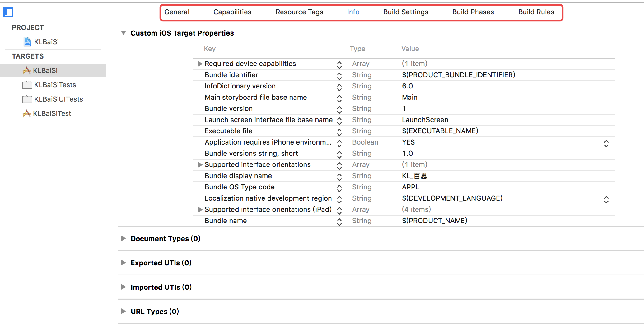
Task: Expand the URL Types section
Action: click(x=124, y=312)
